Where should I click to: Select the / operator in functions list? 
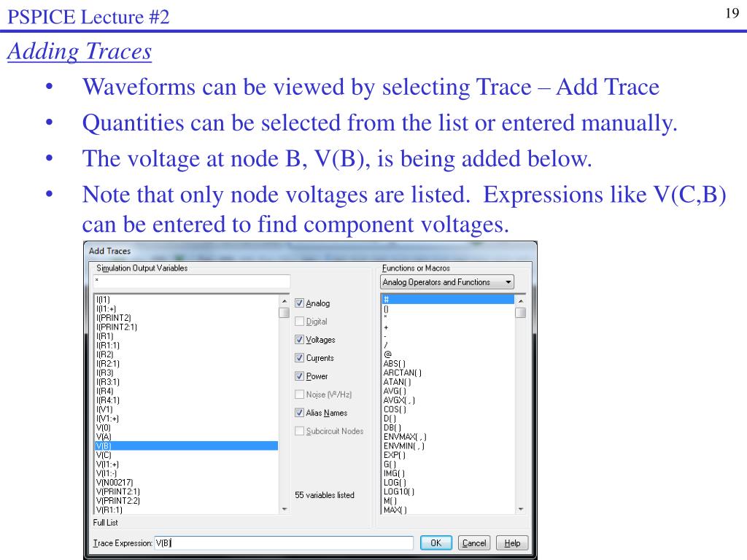coord(385,345)
